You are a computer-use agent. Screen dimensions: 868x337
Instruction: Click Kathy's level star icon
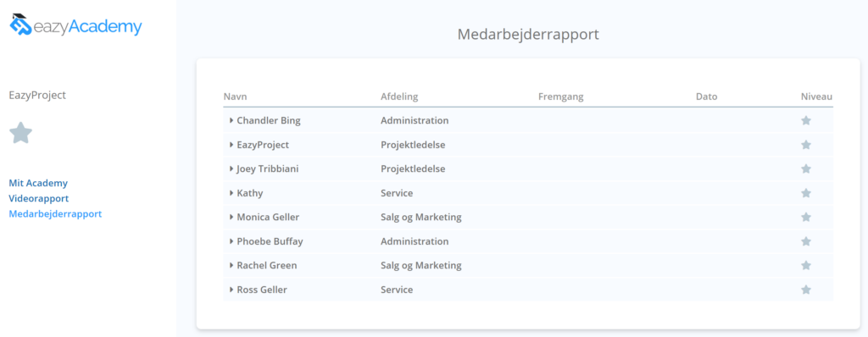click(x=806, y=193)
